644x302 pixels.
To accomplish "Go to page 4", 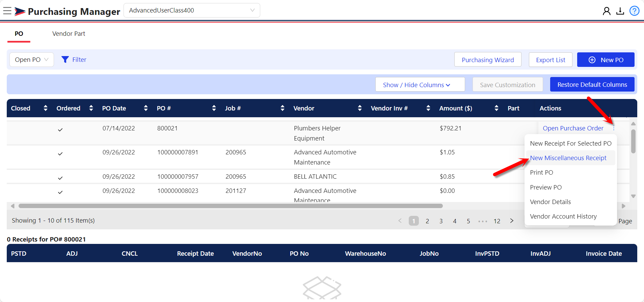I will point(455,221).
